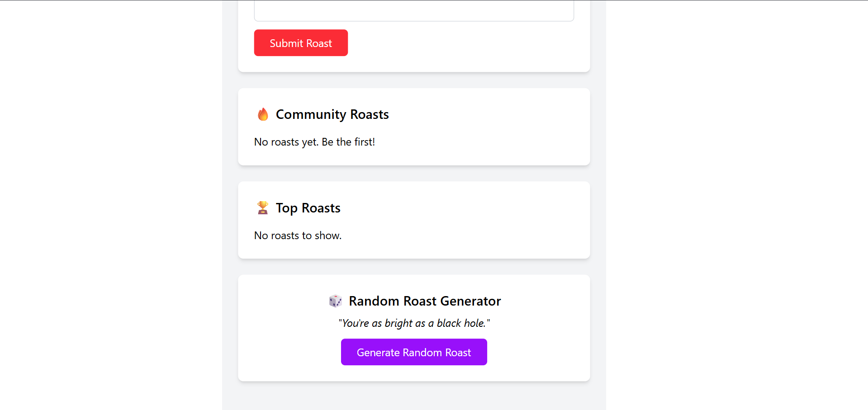Click the white margin right of the page column
Screen dimensions: 868x410
point(737,203)
